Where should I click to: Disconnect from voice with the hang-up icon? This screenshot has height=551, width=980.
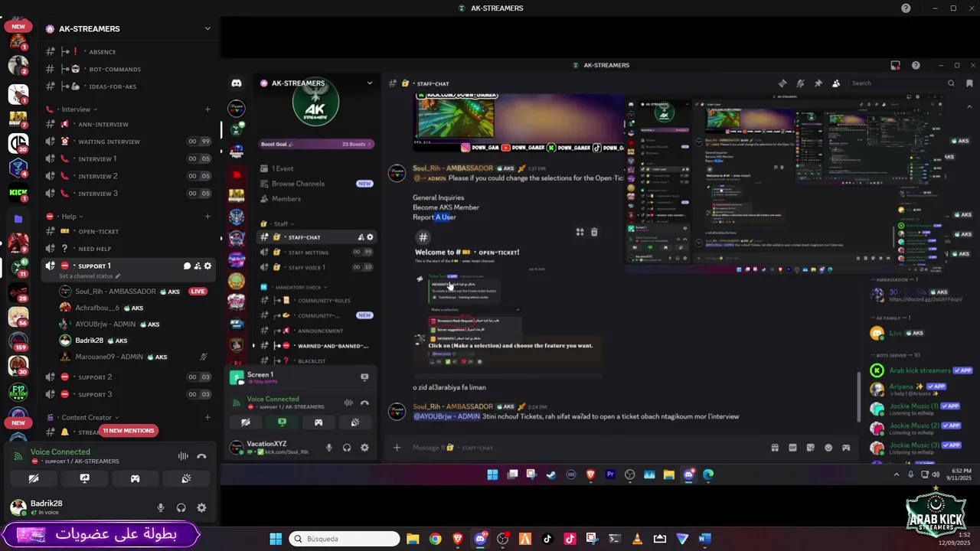[x=201, y=456]
